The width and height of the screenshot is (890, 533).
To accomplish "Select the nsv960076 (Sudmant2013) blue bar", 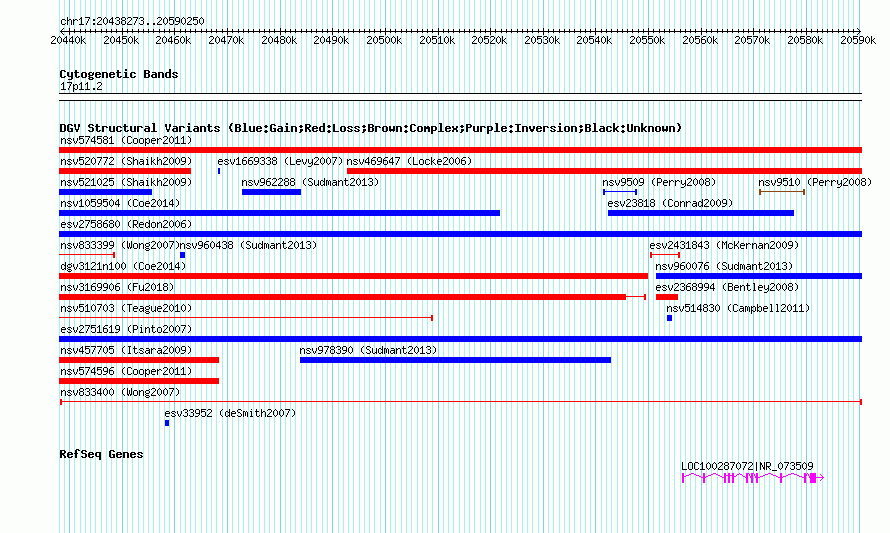I will (759, 276).
